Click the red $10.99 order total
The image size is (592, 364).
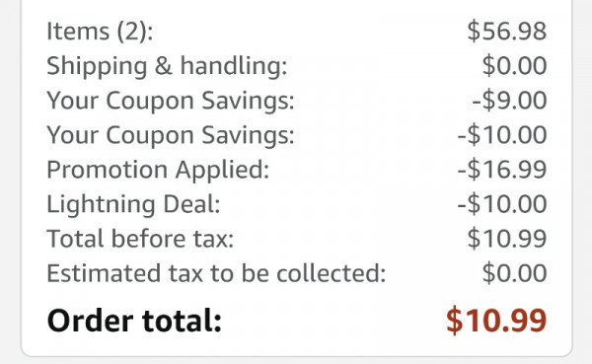(x=496, y=321)
